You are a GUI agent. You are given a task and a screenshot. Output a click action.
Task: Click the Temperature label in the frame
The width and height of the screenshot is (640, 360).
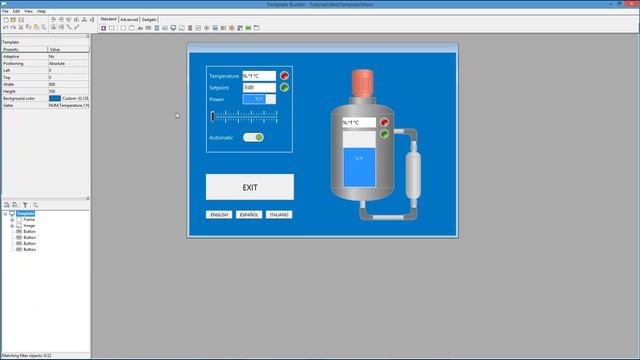224,76
